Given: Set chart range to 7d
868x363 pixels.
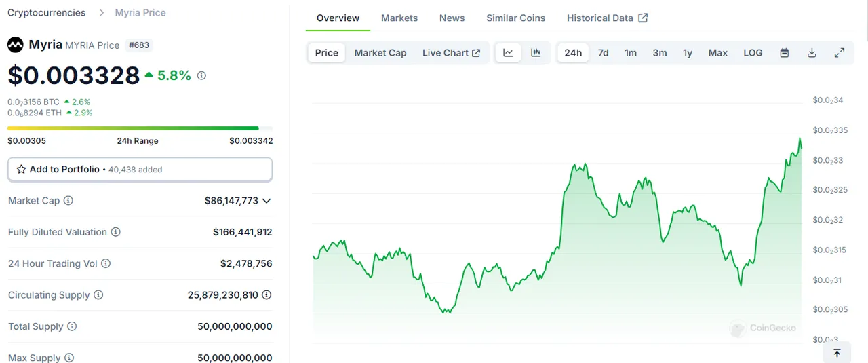Looking at the screenshot, I should click(603, 53).
